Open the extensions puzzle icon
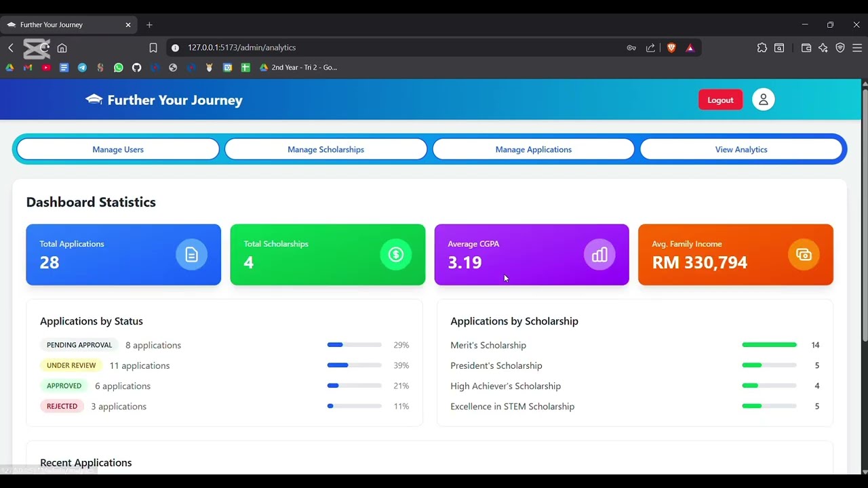 point(762,47)
